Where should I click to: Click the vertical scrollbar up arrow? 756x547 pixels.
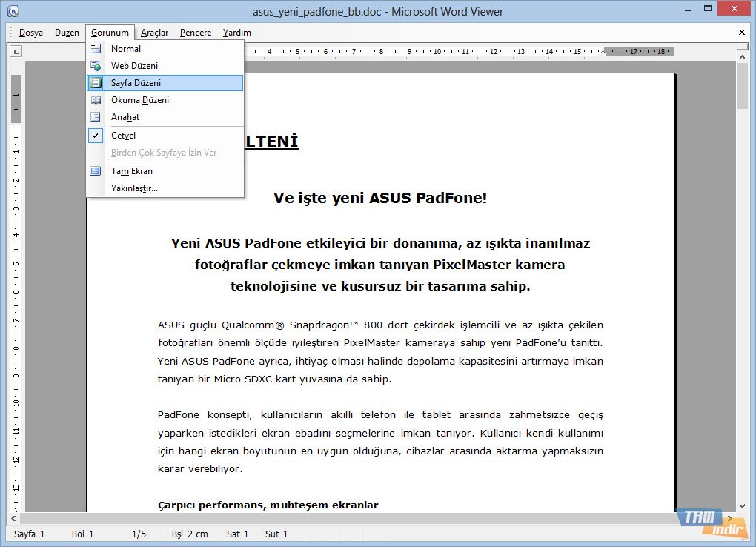pyautogui.click(x=742, y=57)
